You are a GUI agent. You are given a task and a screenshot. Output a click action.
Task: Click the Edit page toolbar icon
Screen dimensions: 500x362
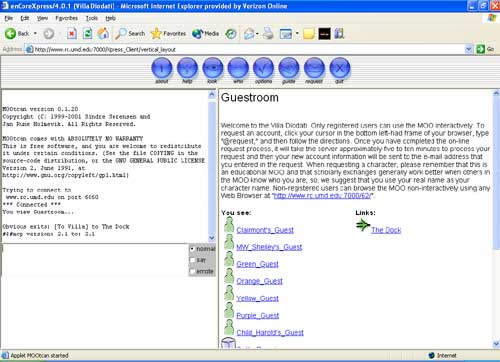(x=286, y=34)
